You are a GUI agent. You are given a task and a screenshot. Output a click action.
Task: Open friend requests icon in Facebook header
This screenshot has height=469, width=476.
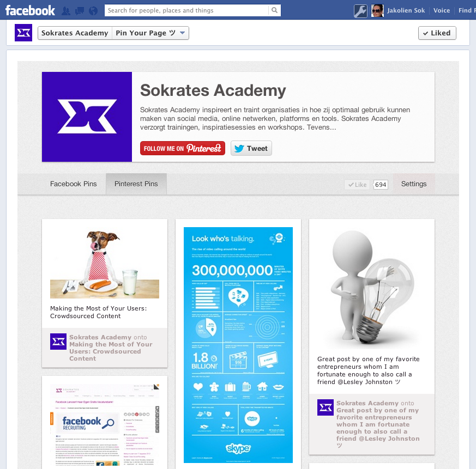[66, 11]
